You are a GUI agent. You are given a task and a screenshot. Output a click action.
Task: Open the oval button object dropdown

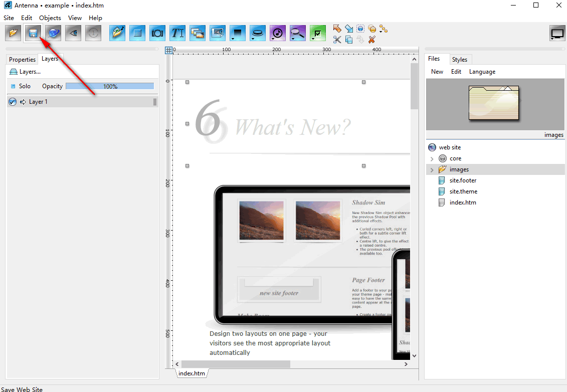(258, 33)
